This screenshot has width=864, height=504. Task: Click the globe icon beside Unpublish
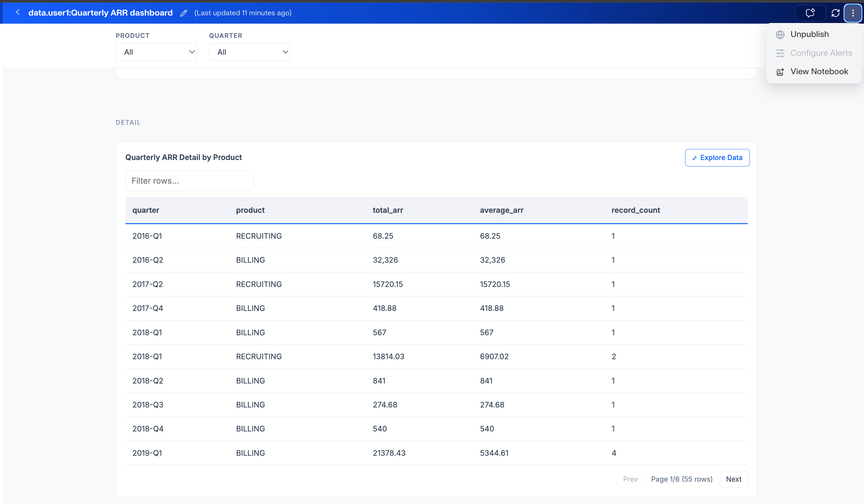click(780, 35)
